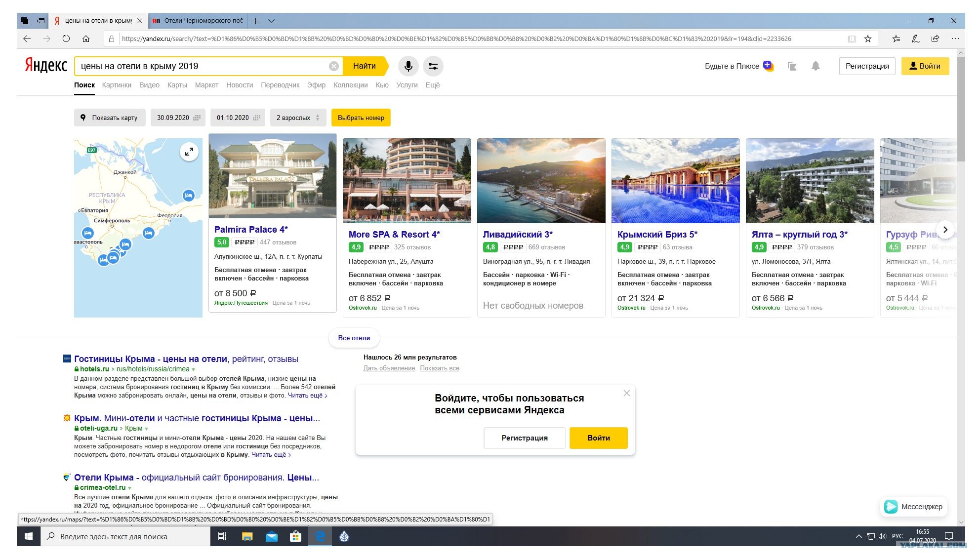
Task: Open the Ливадийский hotel photo
Action: (541, 181)
